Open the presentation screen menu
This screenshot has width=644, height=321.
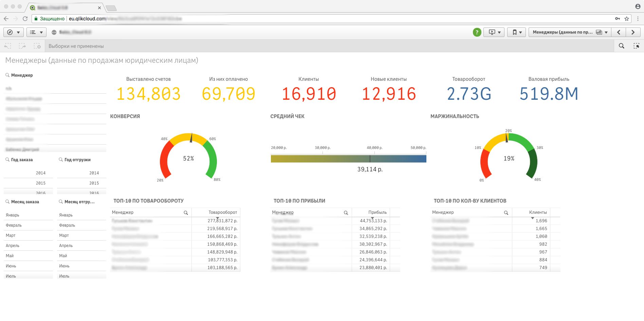click(x=494, y=32)
